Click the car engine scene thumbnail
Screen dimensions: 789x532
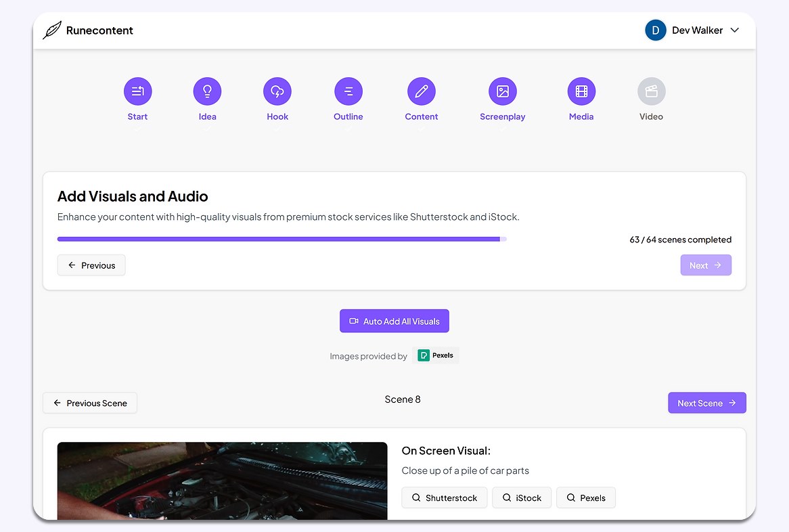[x=223, y=481]
